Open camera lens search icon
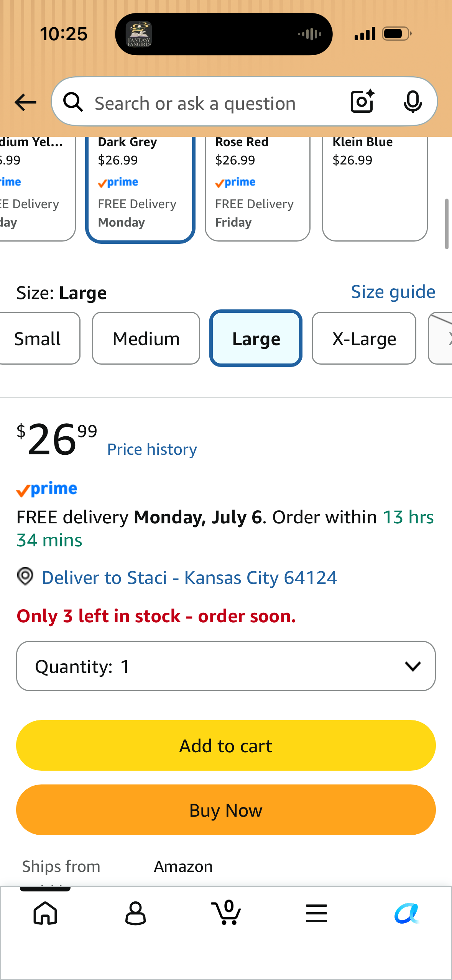The image size is (452, 980). click(x=362, y=102)
